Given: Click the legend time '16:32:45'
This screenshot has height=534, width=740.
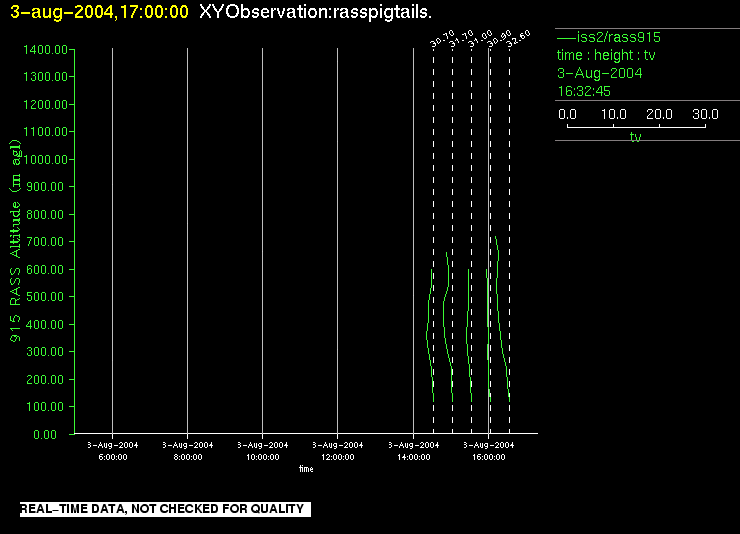Looking at the screenshot, I should [x=584, y=91].
